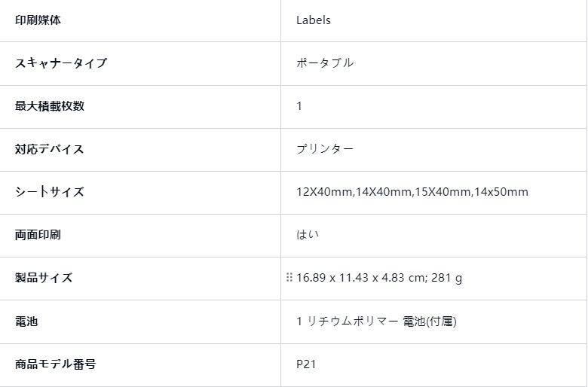Click the drag handle beside product dimensions
Screen dimensions: 588x387
tap(289, 278)
